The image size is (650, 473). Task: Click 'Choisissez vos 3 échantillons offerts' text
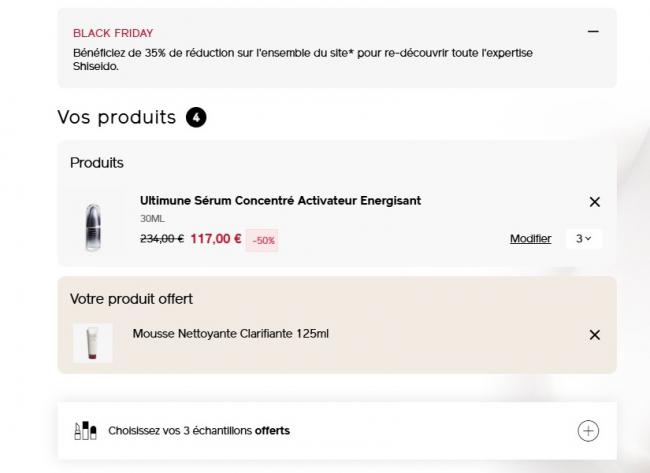click(199, 431)
